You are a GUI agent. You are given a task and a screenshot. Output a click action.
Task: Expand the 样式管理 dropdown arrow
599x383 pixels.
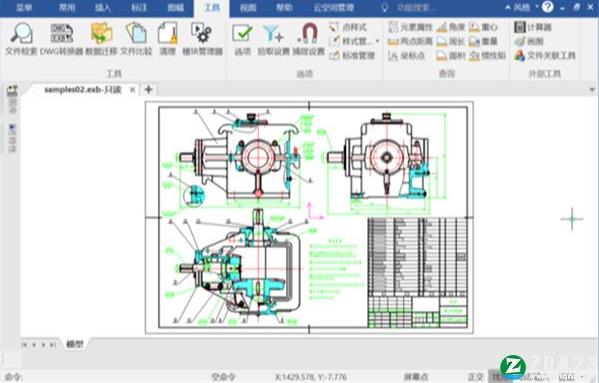(x=377, y=41)
